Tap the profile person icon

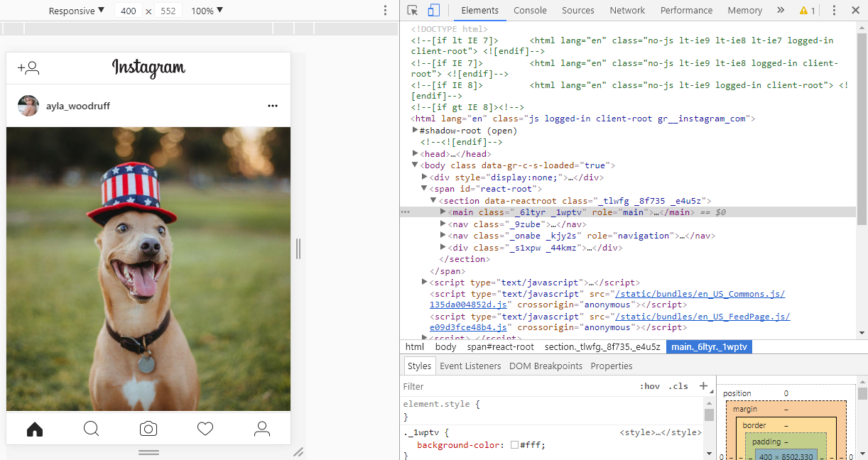262,429
